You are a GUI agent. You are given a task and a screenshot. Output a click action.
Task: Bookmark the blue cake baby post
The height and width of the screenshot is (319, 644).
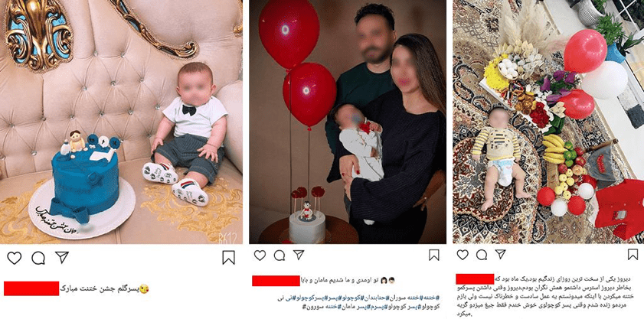(x=228, y=257)
